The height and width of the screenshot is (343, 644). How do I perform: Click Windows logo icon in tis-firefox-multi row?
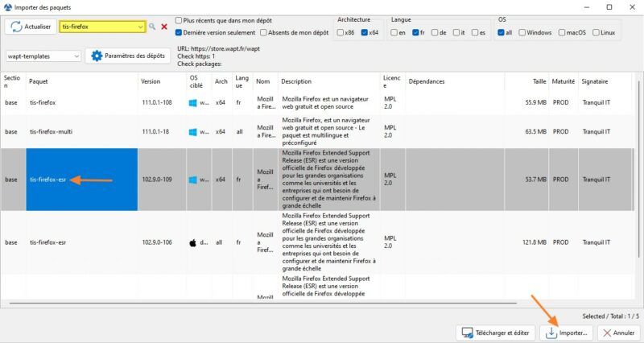click(x=192, y=132)
